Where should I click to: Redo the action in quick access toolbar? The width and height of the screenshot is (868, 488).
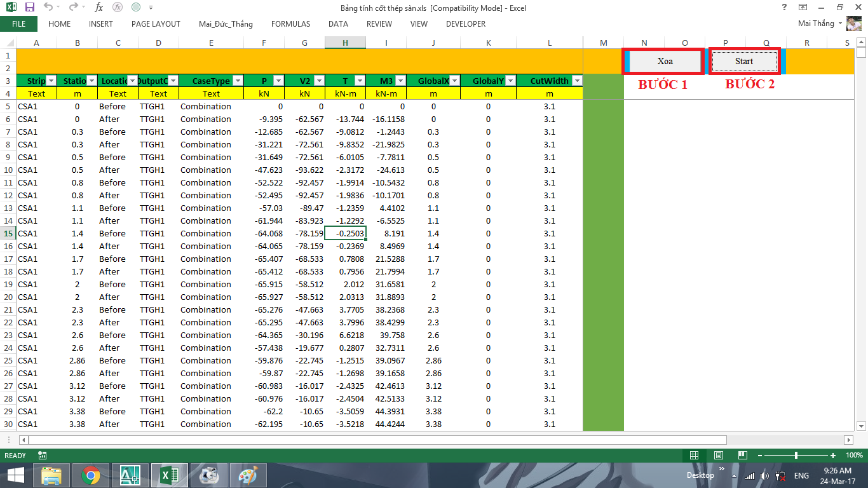pos(72,8)
